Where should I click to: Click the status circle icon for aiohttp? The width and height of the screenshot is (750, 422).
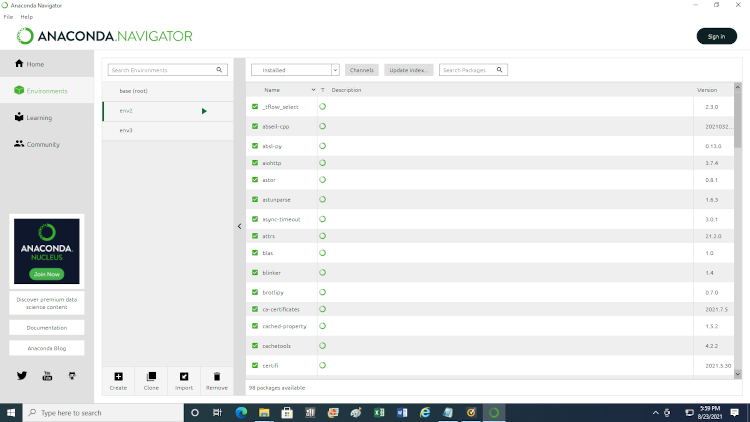[322, 163]
